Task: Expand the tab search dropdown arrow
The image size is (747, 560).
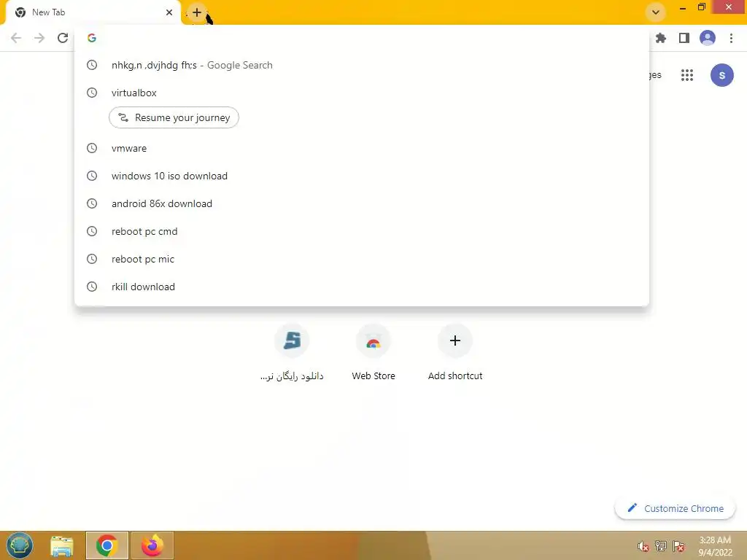Action: (x=656, y=12)
